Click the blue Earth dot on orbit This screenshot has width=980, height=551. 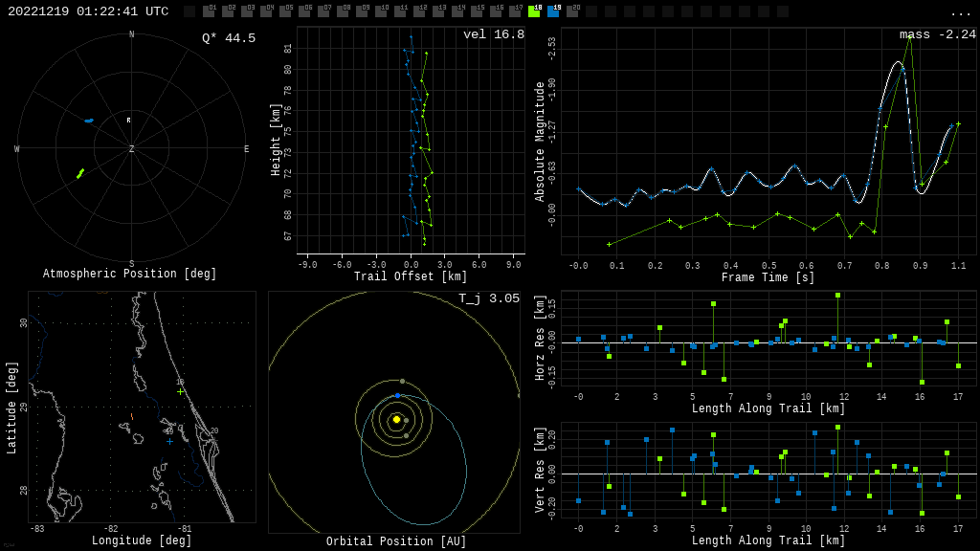397,395
